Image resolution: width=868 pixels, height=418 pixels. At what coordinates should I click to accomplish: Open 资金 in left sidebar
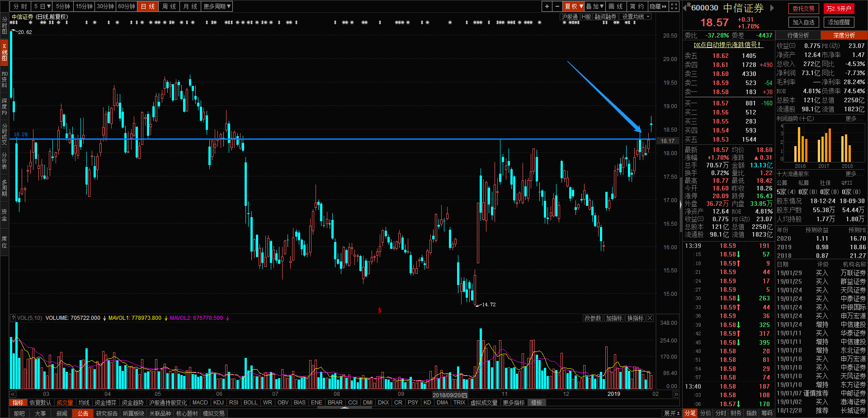[4, 215]
